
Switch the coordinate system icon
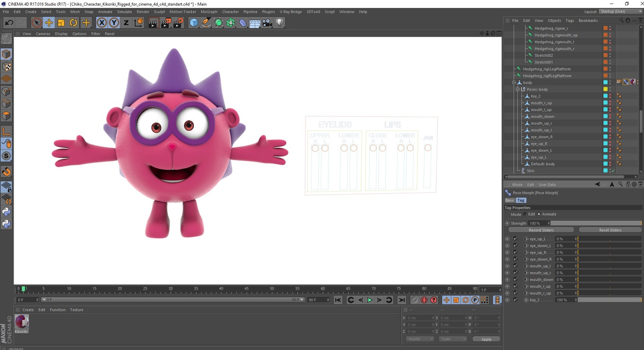click(139, 23)
